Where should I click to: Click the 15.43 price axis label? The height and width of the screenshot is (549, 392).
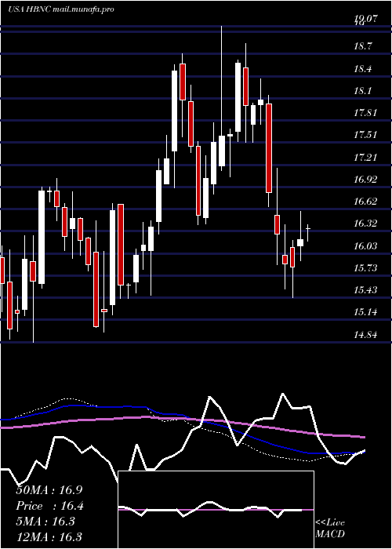tap(365, 290)
